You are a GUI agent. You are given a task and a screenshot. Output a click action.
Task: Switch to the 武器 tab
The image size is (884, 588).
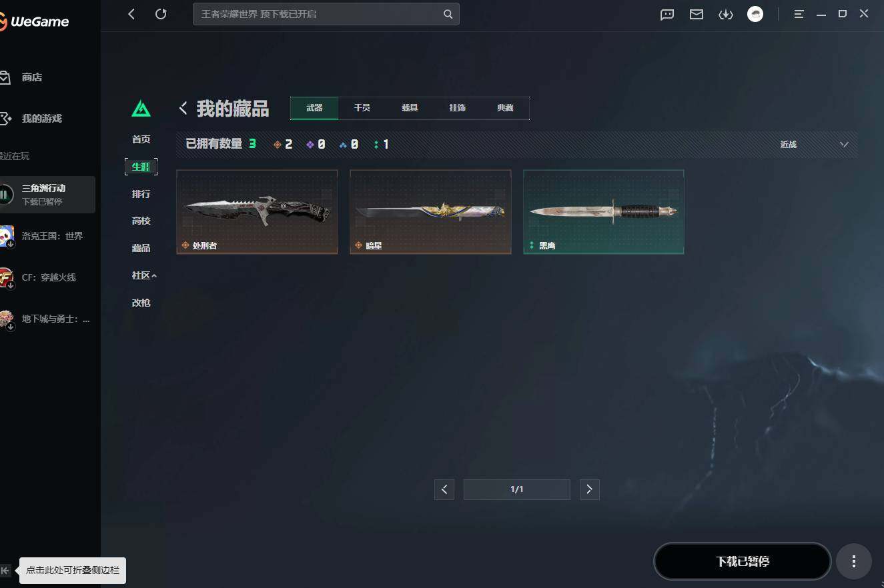pos(314,108)
